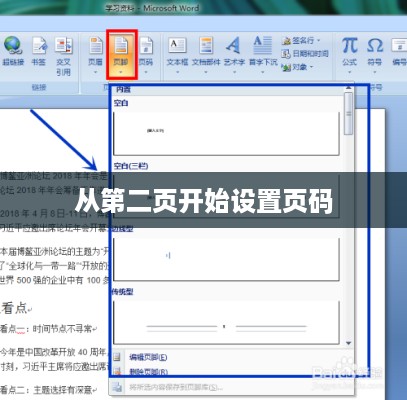Choose 删除页脚(R) from the menu
The width and height of the screenshot is (407, 400).
(x=148, y=372)
